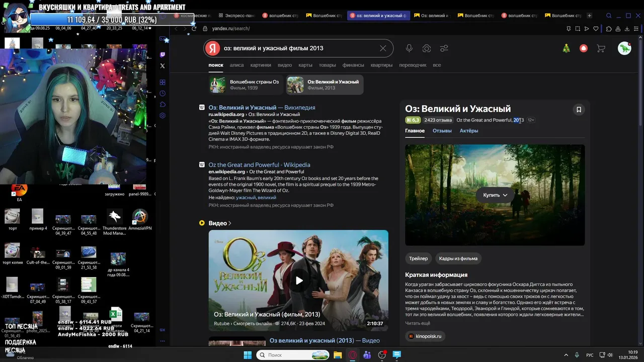Screen dimensions: 644x362
Task: Click the Christmas tree icon in header
Action: pyautogui.click(x=566, y=48)
